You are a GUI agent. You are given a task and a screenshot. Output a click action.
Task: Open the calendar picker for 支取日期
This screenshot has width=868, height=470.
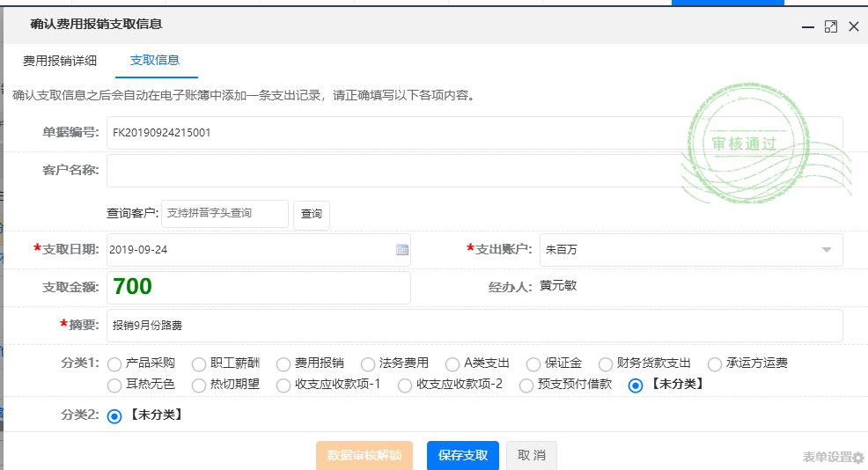click(x=402, y=250)
